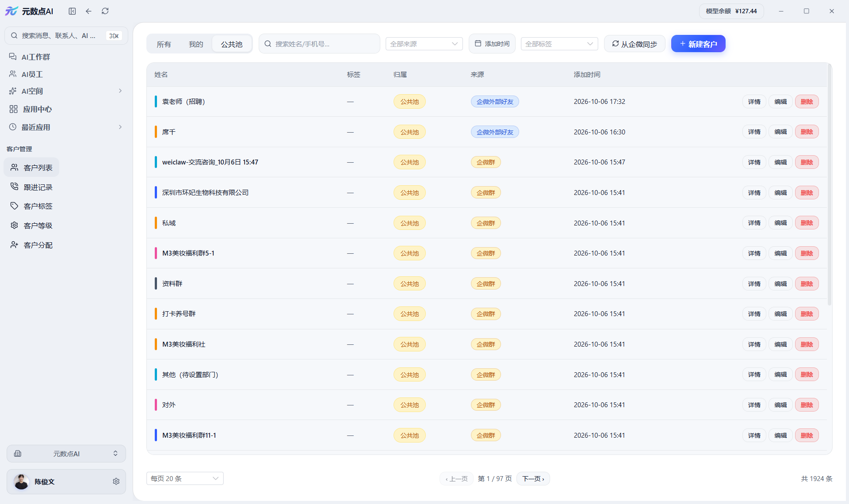Click 公共池 badge on M3美妆福利社 row

point(409,344)
